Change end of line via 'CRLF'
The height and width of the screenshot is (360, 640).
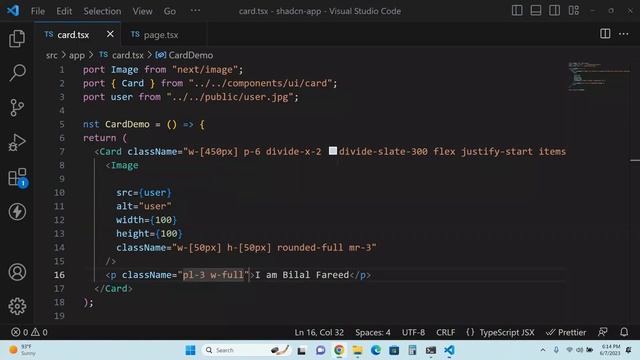click(445, 332)
